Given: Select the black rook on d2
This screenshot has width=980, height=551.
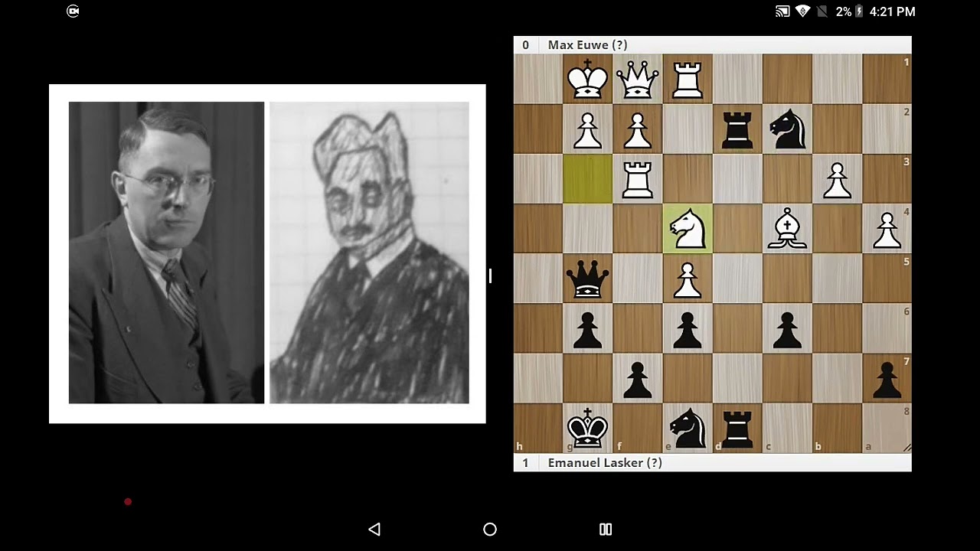Looking at the screenshot, I should click(737, 129).
